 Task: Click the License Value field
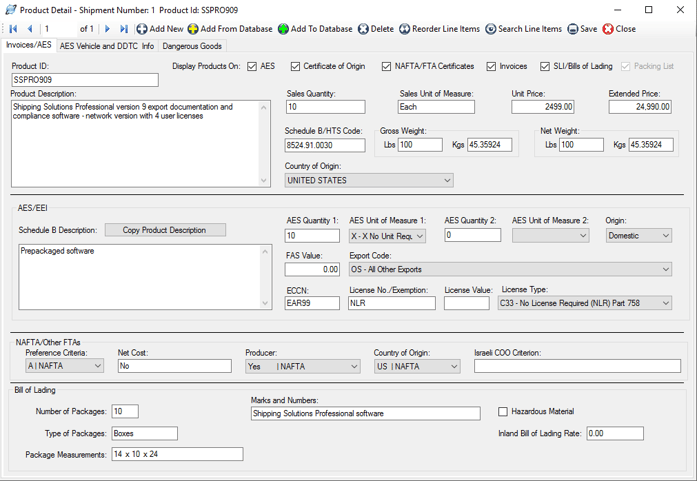467,303
